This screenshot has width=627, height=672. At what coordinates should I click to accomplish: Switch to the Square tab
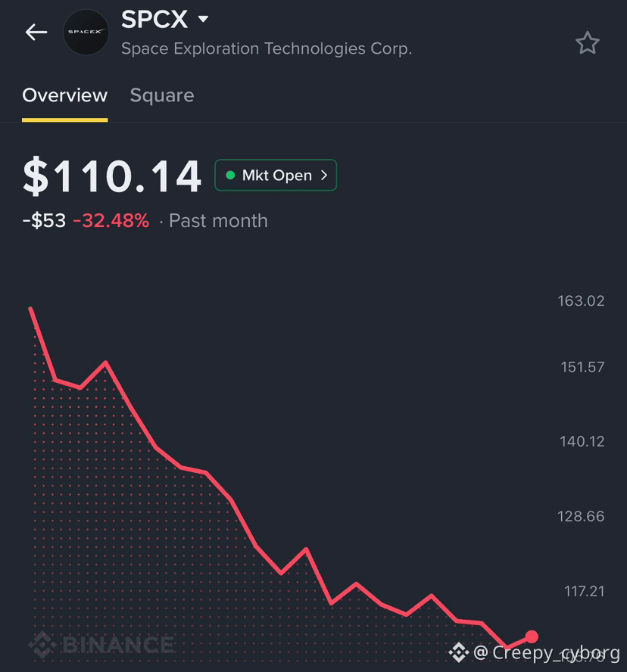(162, 95)
